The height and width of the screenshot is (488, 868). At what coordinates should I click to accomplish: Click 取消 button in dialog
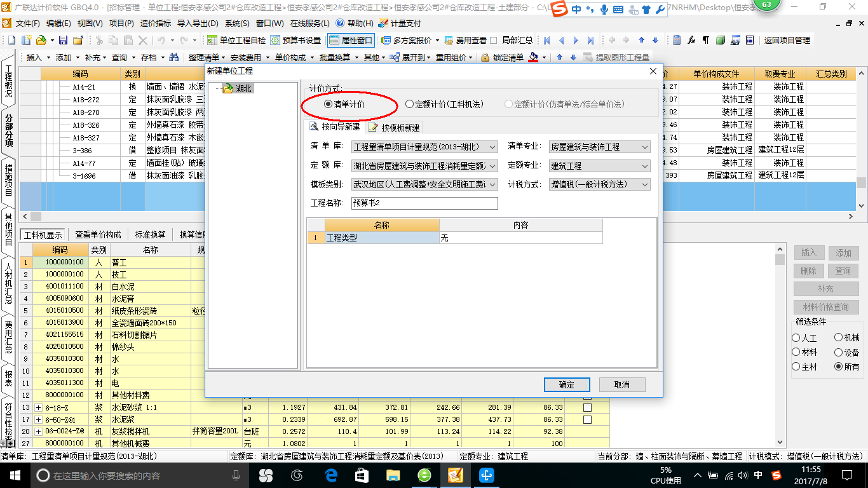622,384
